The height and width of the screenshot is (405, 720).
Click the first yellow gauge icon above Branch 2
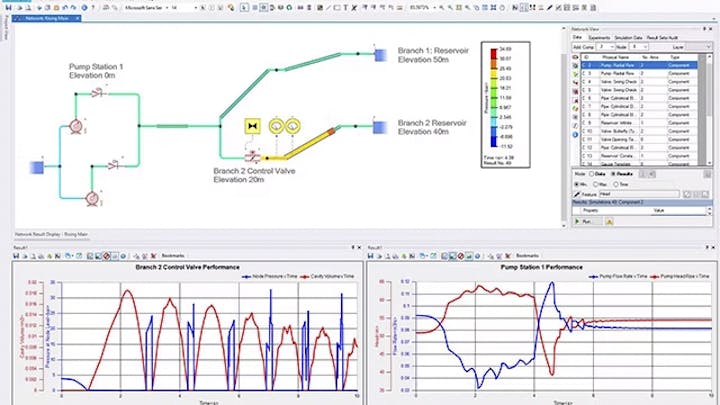tap(276, 126)
